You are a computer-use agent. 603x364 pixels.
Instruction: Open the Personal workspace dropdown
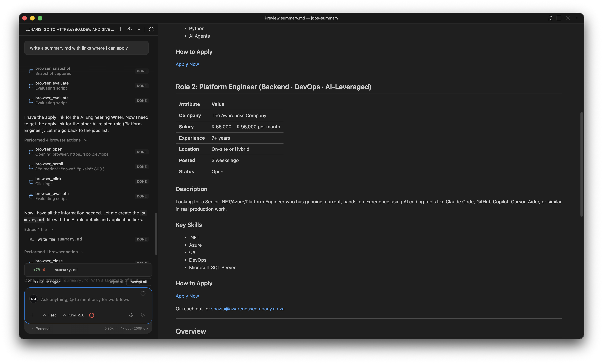41,329
